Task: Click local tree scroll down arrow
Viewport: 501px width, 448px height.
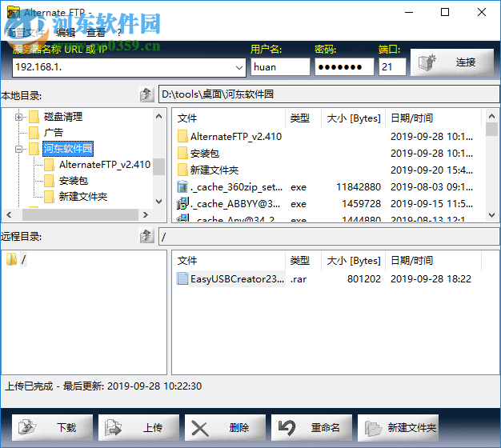Action: point(158,202)
